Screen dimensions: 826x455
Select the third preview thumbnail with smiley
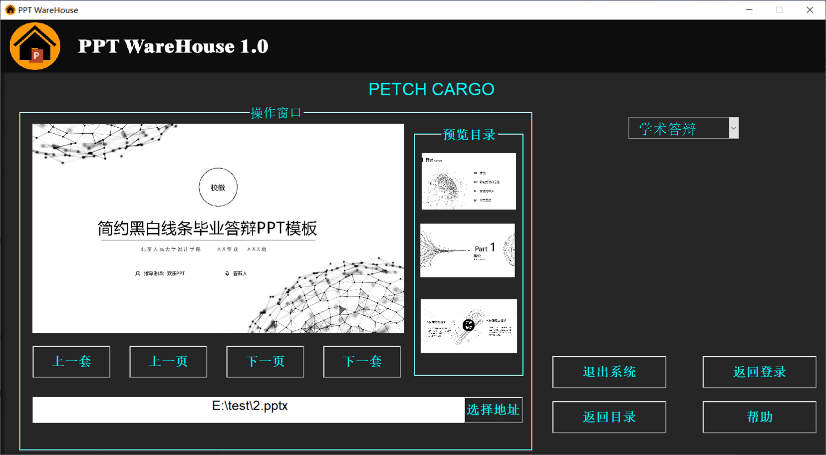pos(468,325)
